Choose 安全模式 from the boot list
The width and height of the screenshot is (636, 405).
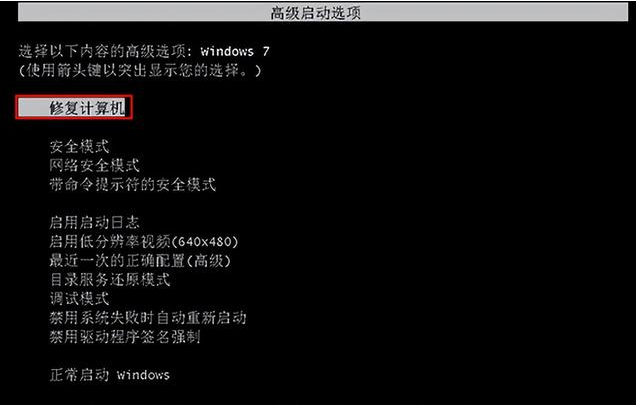coord(80,146)
